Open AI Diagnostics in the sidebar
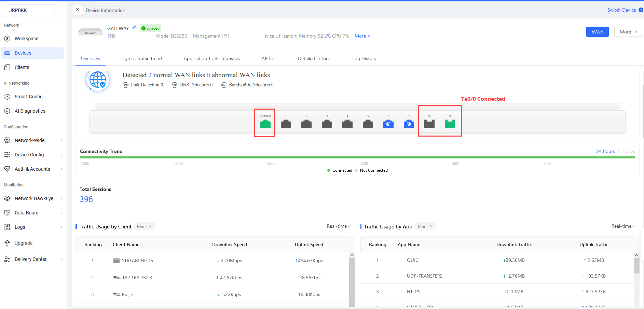The image size is (644, 309). tap(30, 111)
